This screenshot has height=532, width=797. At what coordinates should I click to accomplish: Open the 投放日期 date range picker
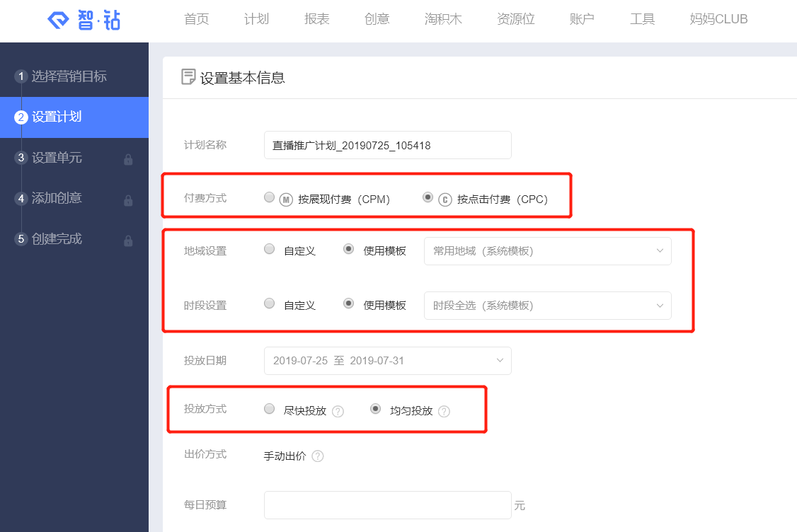click(387, 361)
